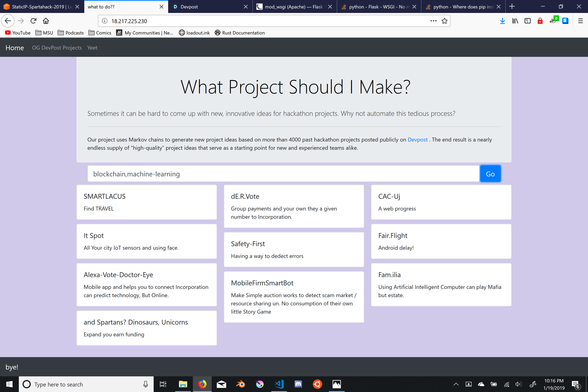The image size is (588, 392).
Task: Toggle the sidebar view icon
Action: (x=527, y=21)
